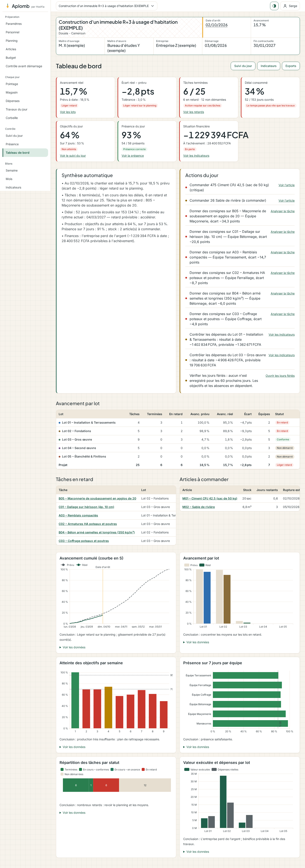Screen dimensions: 305x868
Task: Open the project selector dropdown
Action: click(106, 6)
